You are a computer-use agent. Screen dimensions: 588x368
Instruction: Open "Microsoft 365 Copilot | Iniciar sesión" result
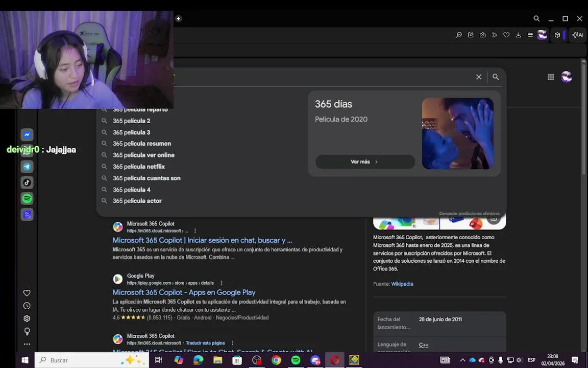point(202,240)
